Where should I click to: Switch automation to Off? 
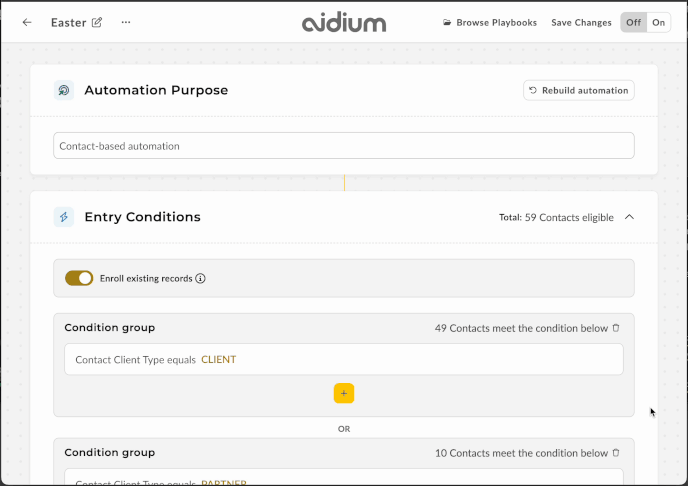click(633, 22)
